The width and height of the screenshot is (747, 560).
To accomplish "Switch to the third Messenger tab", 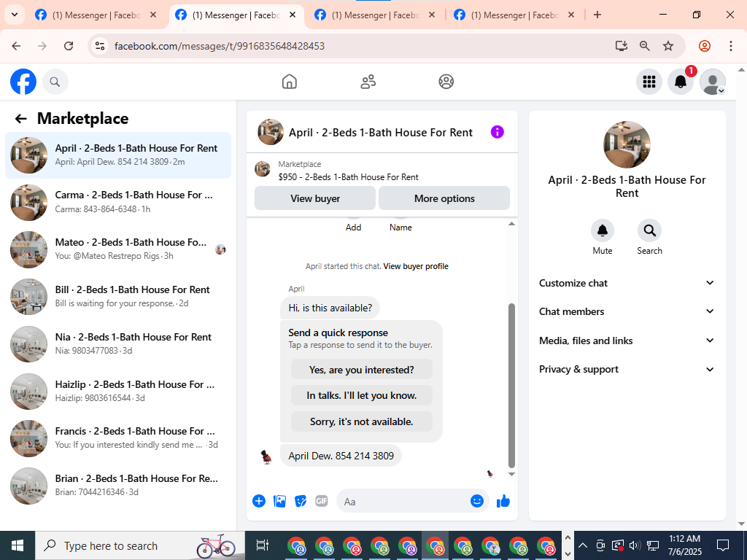I will pos(375,15).
